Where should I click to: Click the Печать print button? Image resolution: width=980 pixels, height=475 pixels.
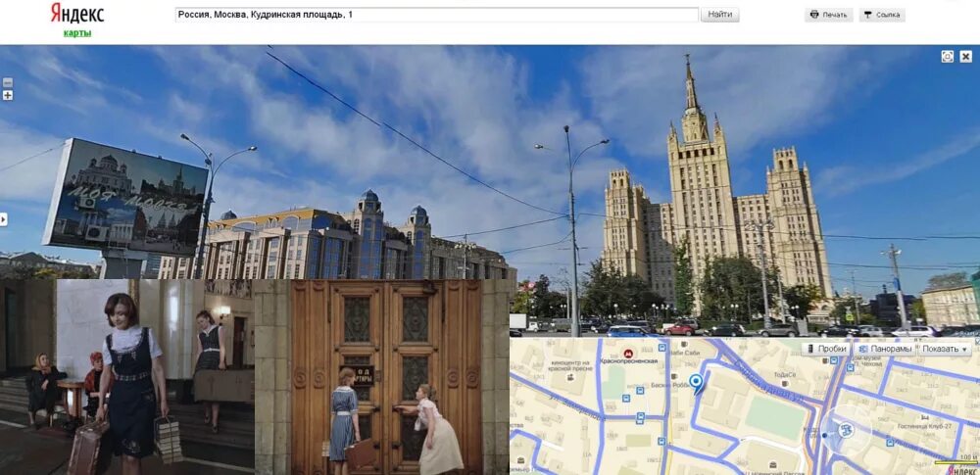[829, 15]
